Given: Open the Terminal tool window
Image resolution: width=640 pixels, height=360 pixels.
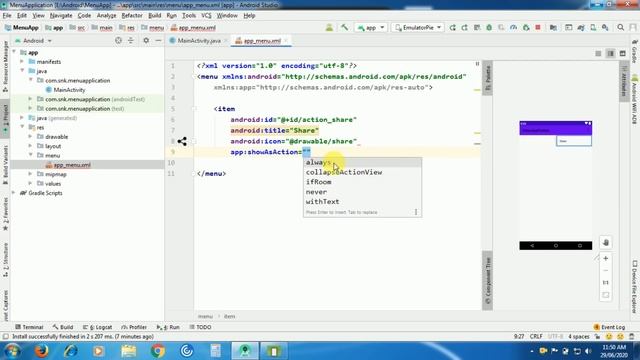Looking at the screenshot, I should 29,327.
